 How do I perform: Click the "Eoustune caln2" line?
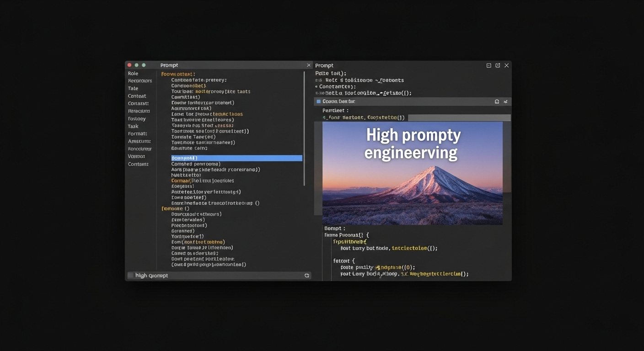click(189, 148)
